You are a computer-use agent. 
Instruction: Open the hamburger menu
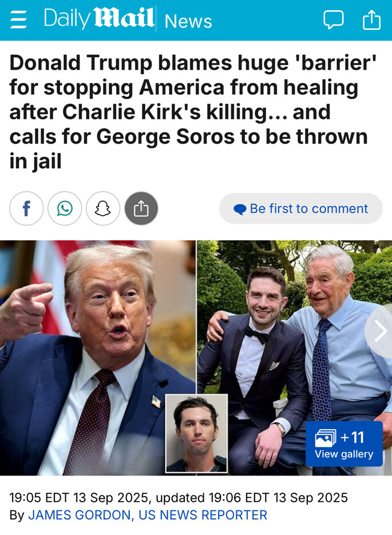[18, 19]
